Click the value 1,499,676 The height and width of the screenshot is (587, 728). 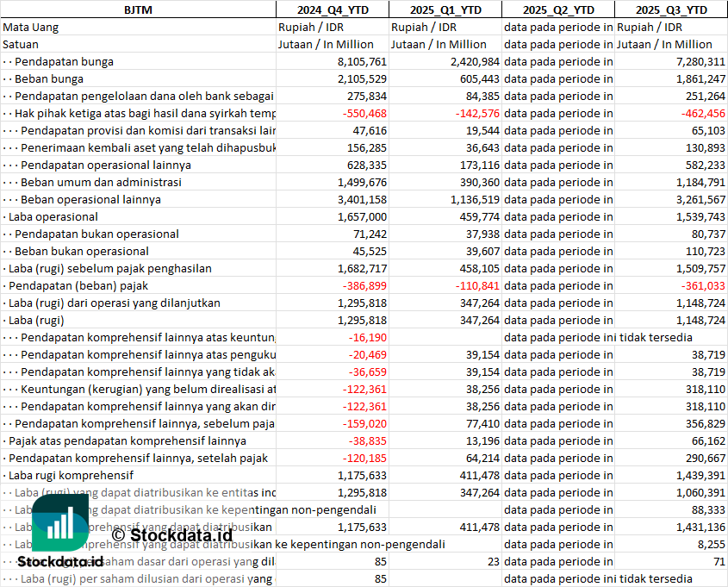(362, 182)
